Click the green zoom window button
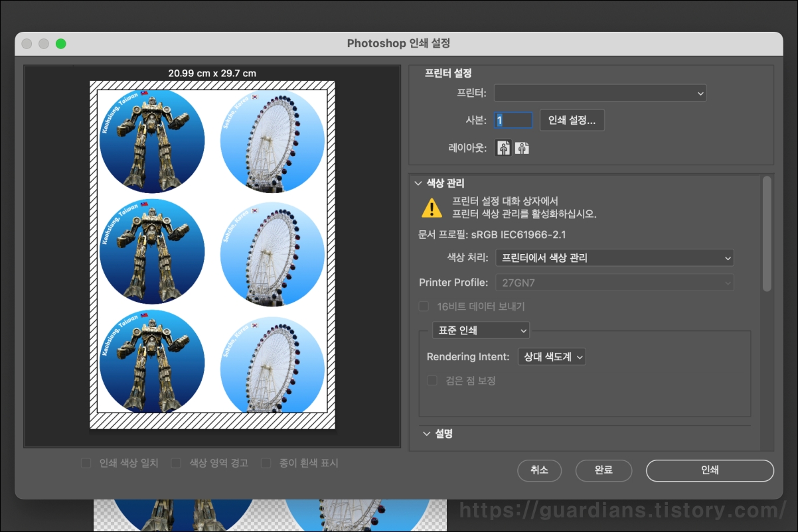 pos(61,44)
